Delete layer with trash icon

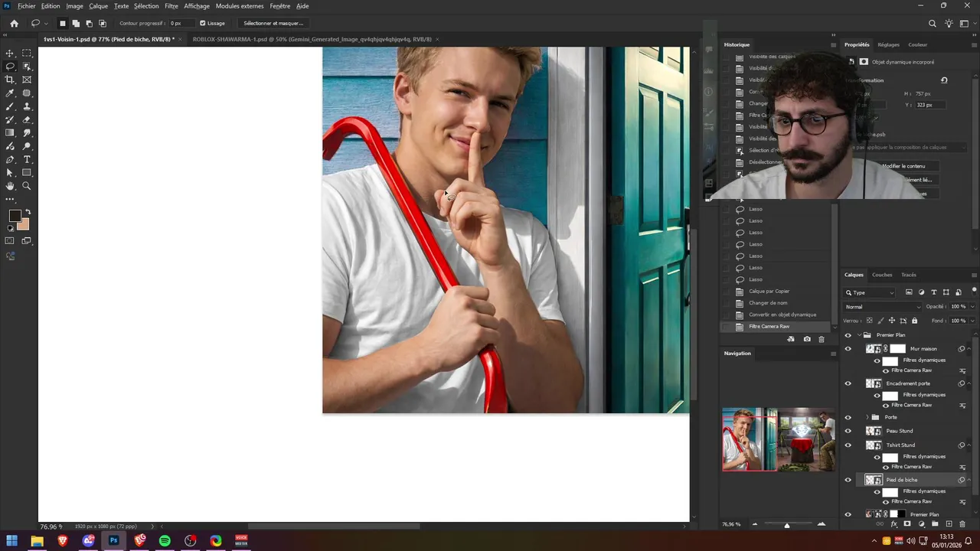pos(962,524)
